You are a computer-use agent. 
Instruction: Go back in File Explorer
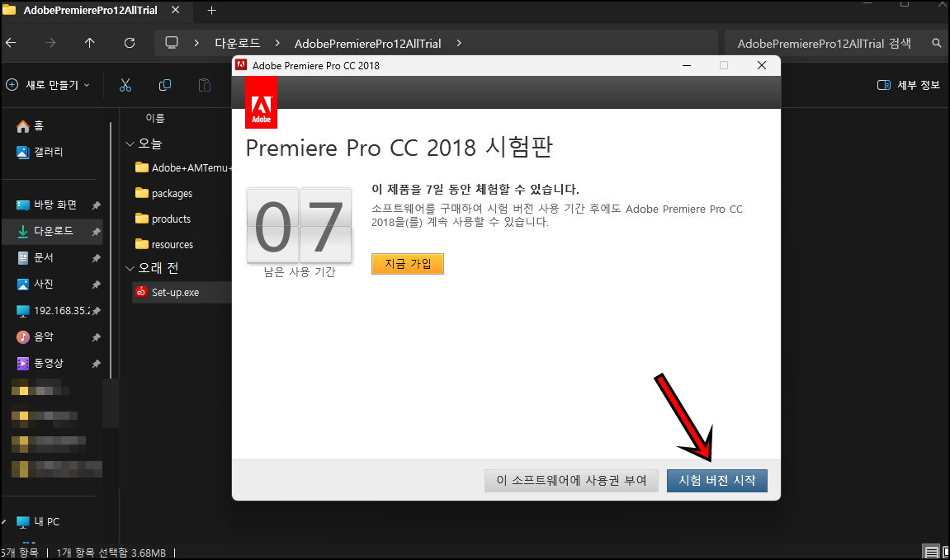[11, 43]
